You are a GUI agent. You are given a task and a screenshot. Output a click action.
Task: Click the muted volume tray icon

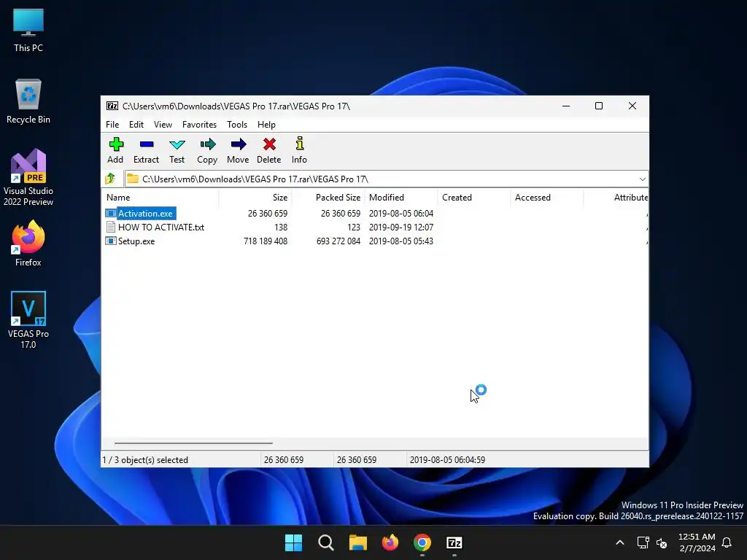click(x=662, y=542)
